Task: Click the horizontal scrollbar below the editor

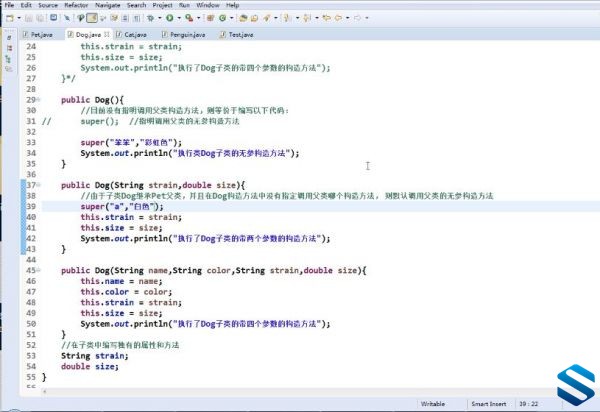Action: 298,392
